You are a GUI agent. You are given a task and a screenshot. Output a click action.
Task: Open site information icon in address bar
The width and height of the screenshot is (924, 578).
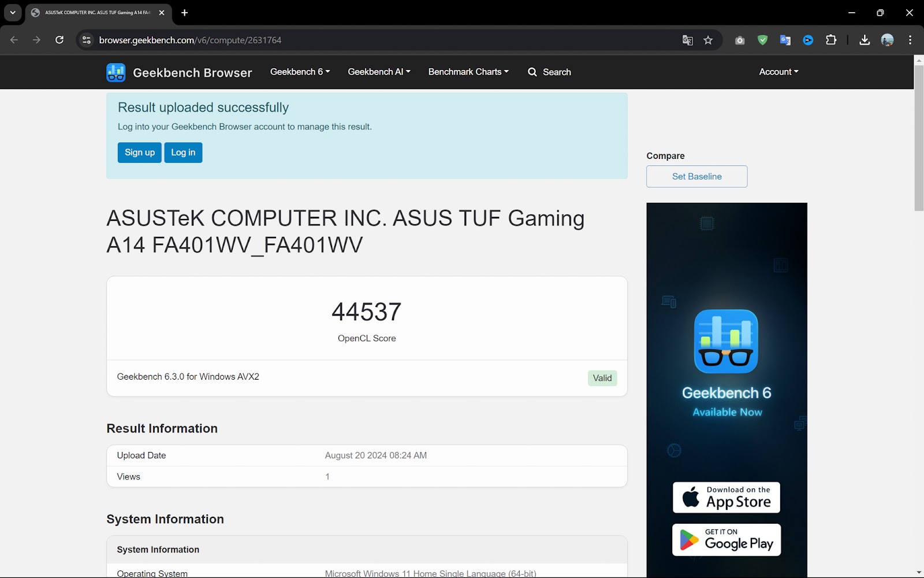[87, 40]
